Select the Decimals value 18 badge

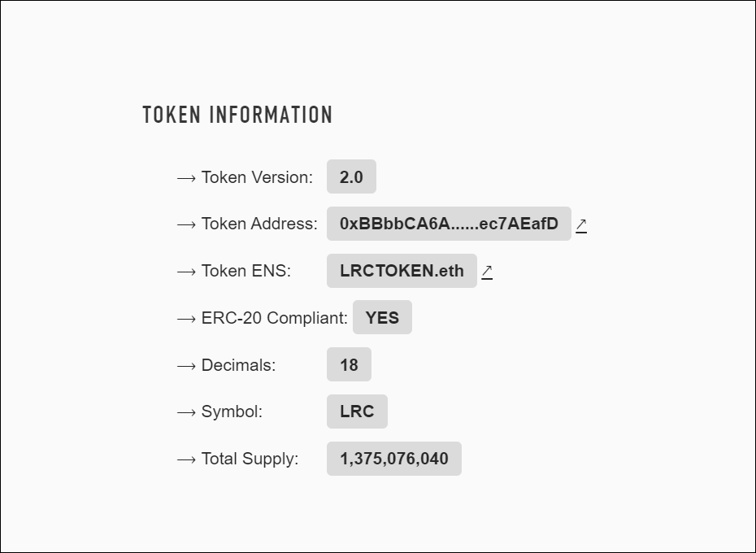point(349,364)
